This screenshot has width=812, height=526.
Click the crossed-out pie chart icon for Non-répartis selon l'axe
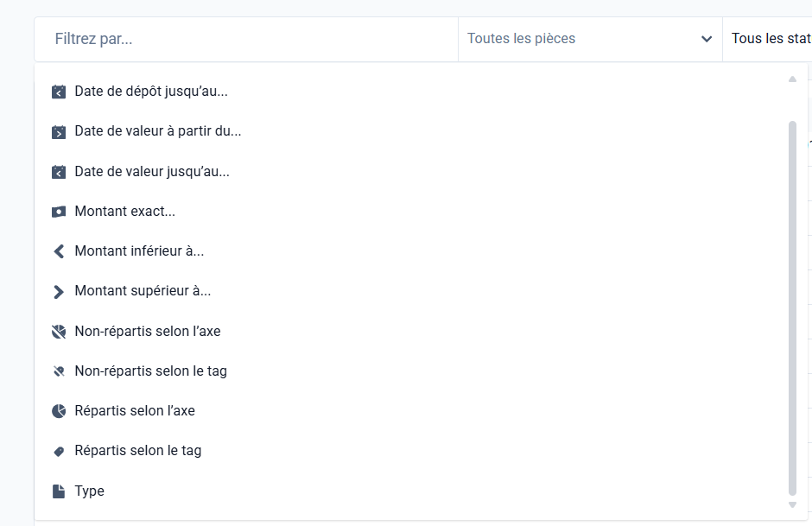click(59, 332)
